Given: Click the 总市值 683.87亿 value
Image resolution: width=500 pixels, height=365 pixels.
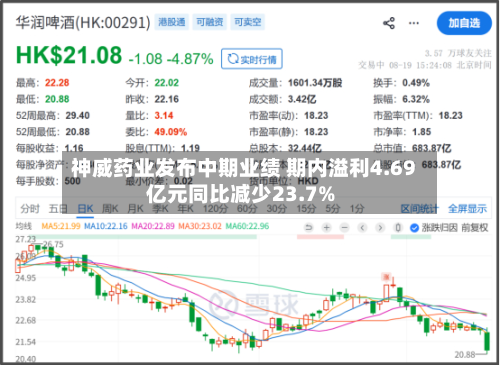Looking at the screenshot, I should (431, 148).
